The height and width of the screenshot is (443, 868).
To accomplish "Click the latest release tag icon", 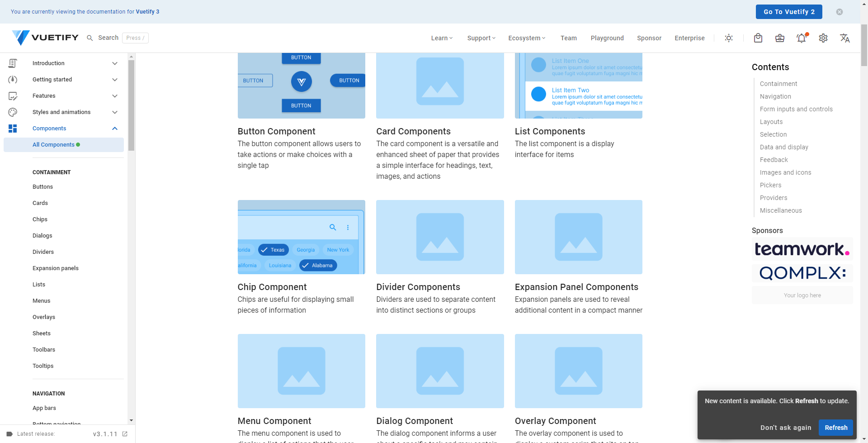I will pyautogui.click(x=9, y=434).
